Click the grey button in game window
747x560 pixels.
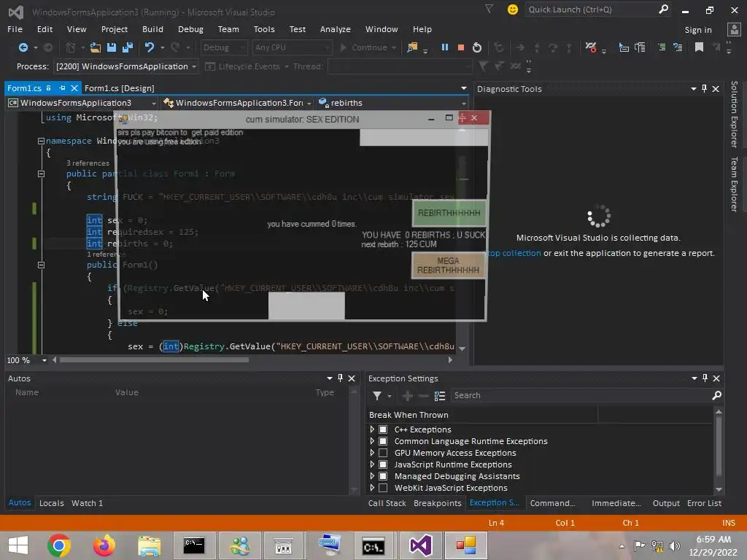click(x=306, y=306)
